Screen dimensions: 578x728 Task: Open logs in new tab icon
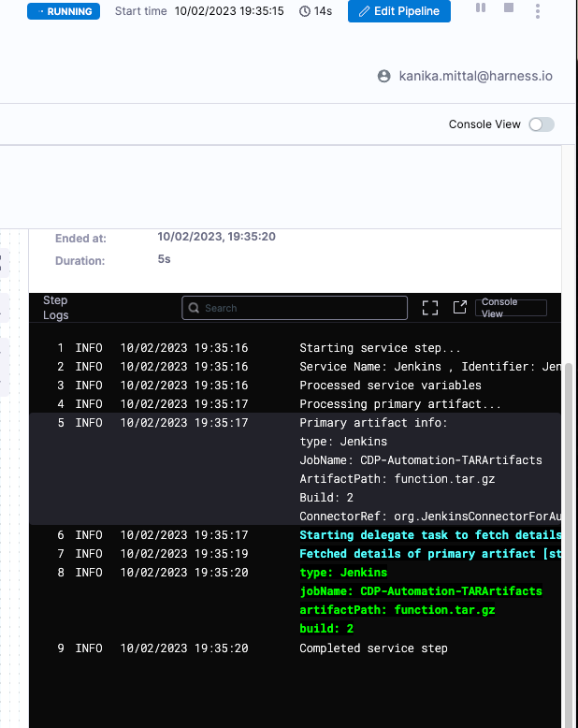click(460, 307)
